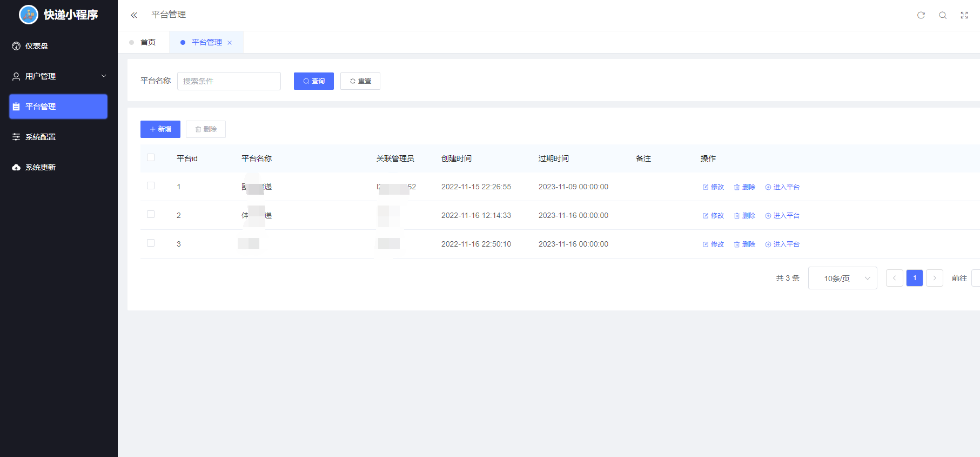
Task: Toggle fullscreen mode icon
Action: 964,15
